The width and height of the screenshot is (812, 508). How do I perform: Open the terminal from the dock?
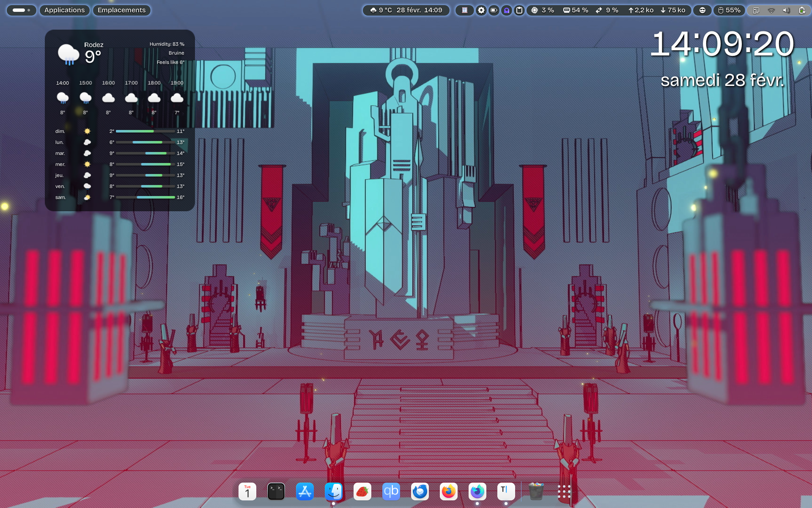pos(276,491)
